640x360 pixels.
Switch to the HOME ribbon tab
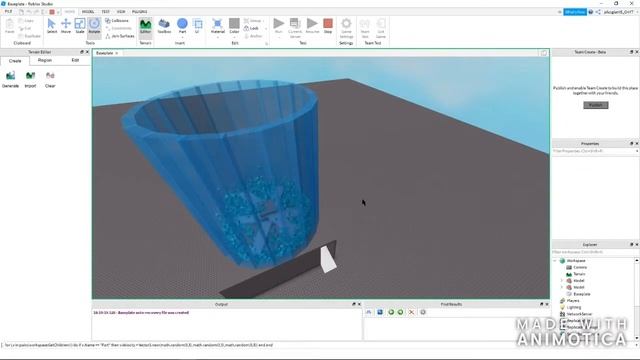coord(69,12)
